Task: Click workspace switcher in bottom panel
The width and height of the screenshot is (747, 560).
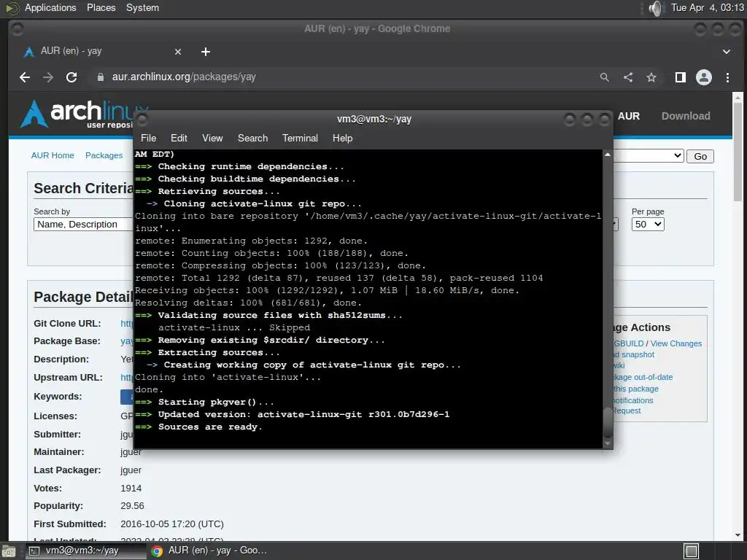Action: click(692, 551)
